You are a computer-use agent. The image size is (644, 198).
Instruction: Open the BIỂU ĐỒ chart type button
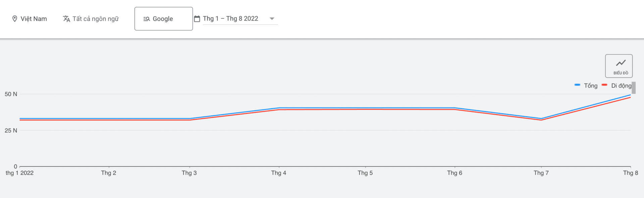tap(619, 66)
